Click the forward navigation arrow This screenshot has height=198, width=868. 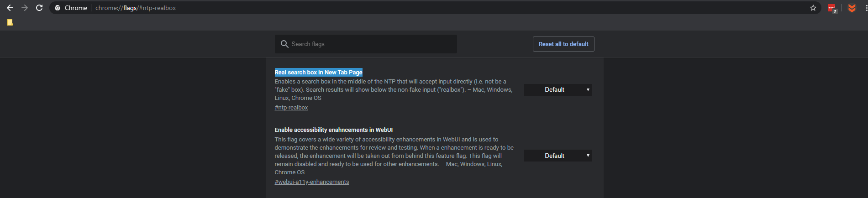25,8
